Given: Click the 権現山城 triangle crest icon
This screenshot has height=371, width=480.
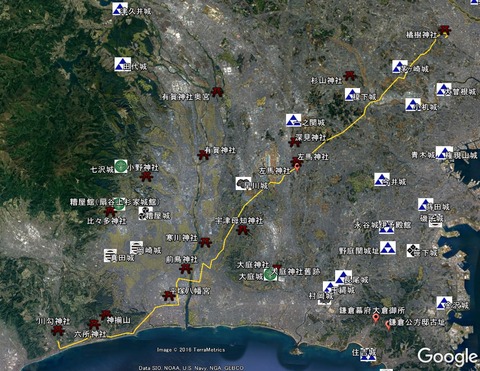Looking at the screenshot, I should 444,153.
